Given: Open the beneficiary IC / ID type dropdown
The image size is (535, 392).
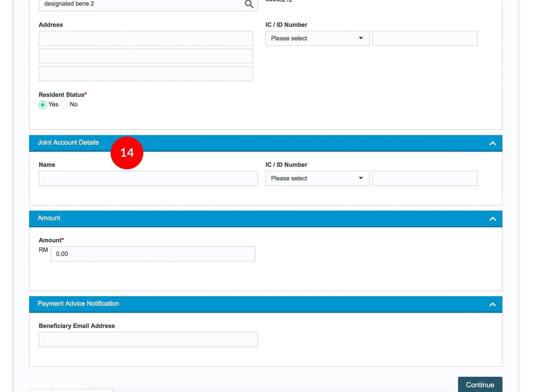Looking at the screenshot, I should pos(317,38).
